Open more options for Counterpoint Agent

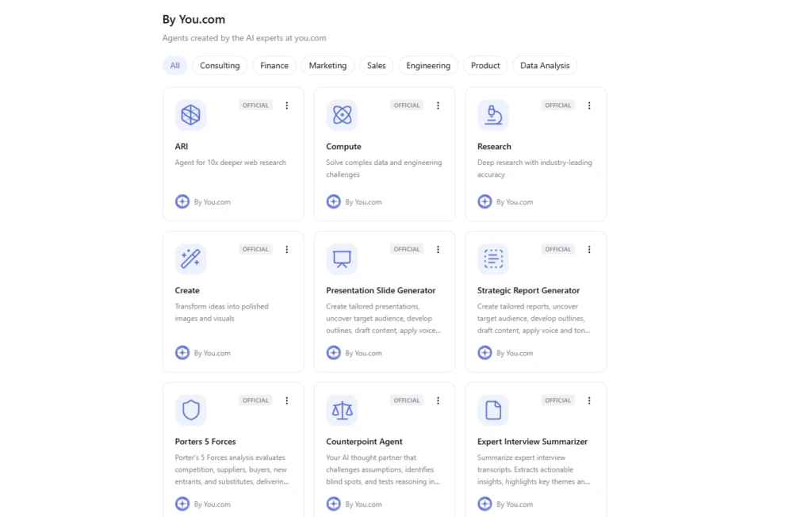pos(438,401)
